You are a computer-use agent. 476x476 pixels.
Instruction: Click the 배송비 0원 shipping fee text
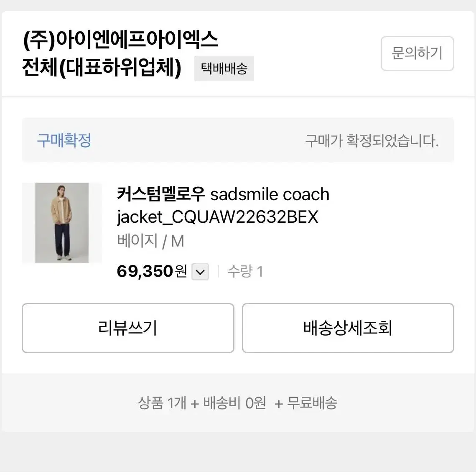click(x=234, y=403)
